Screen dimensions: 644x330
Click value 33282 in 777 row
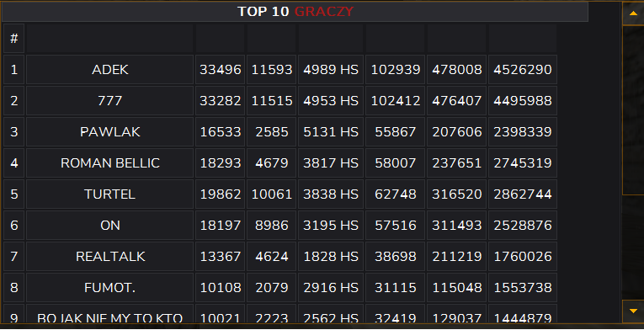pyautogui.click(x=221, y=101)
